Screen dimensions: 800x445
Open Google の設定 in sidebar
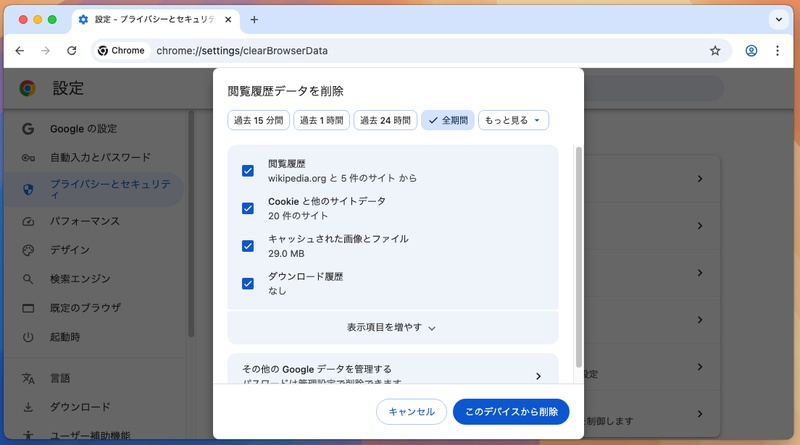click(83, 129)
